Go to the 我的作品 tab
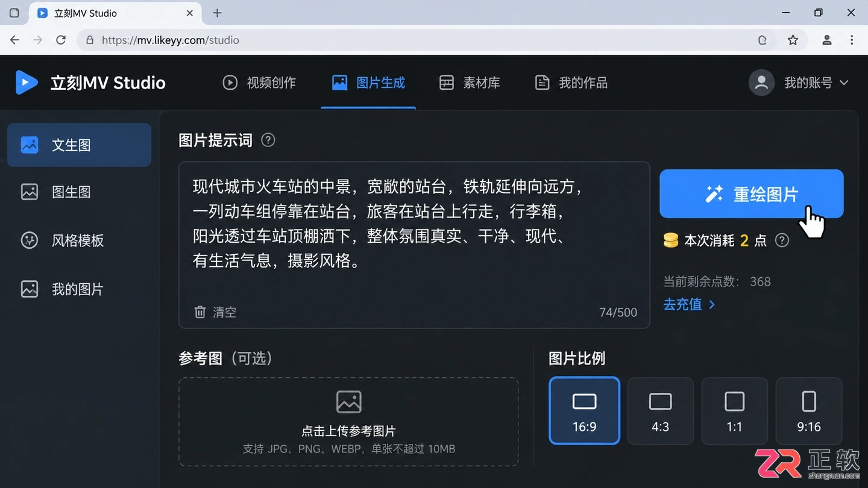This screenshot has height=488, width=868. pyautogui.click(x=571, y=83)
